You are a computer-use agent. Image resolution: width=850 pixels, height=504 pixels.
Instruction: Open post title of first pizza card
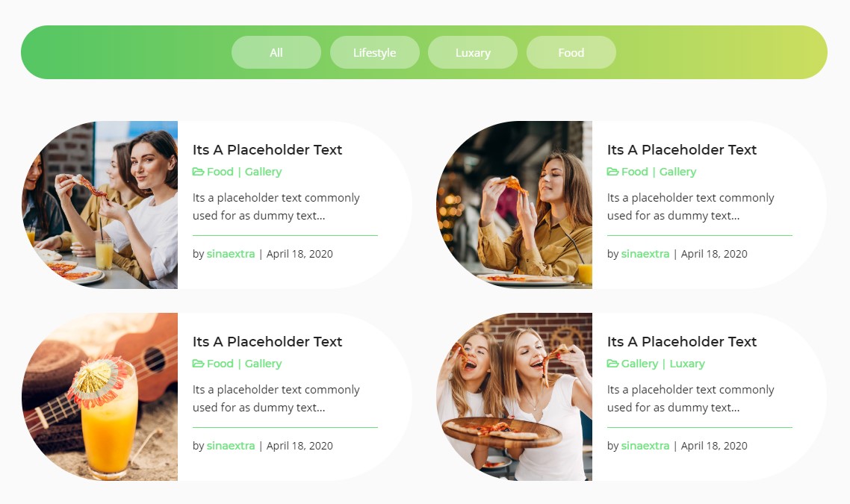267,149
